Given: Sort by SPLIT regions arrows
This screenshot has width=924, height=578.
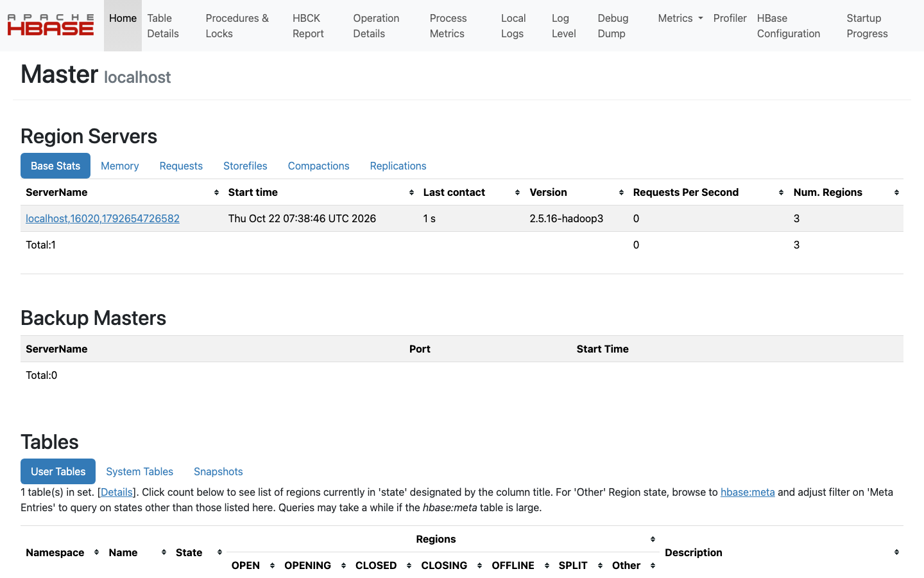Looking at the screenshot, I should point(600,566).
